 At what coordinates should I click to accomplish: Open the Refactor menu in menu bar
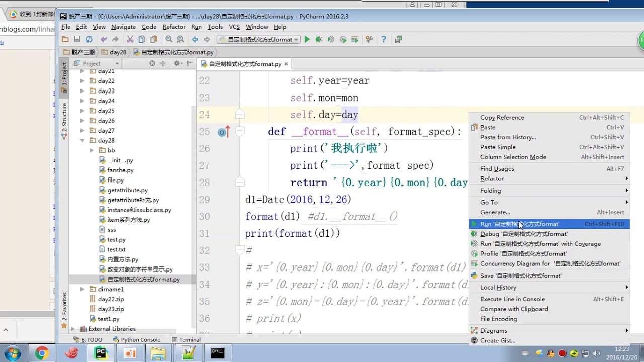coord(174,27)
